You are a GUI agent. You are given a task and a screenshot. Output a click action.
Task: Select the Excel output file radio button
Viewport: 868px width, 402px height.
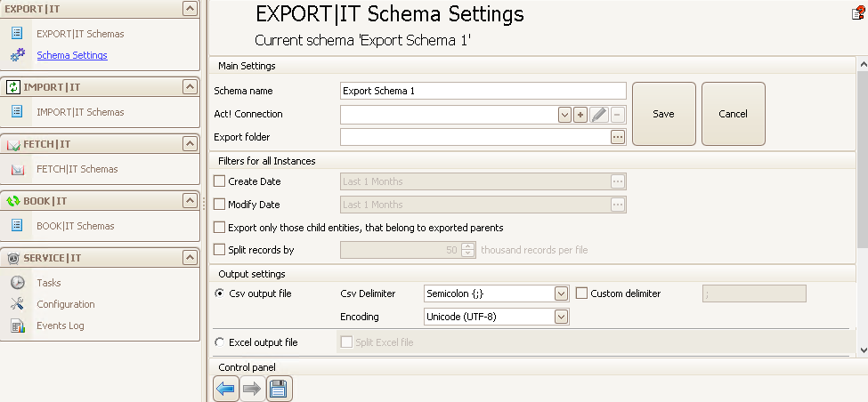tap(220, 342)
